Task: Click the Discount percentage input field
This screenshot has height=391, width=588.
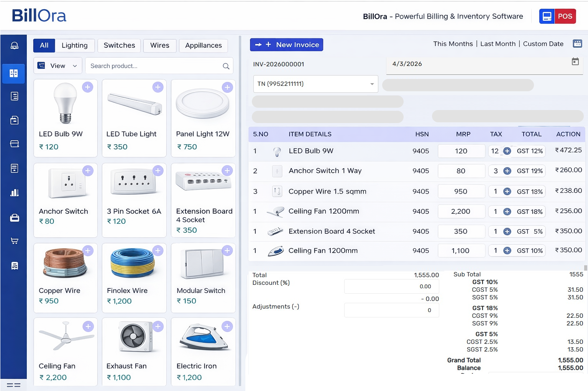Action: 391,286
